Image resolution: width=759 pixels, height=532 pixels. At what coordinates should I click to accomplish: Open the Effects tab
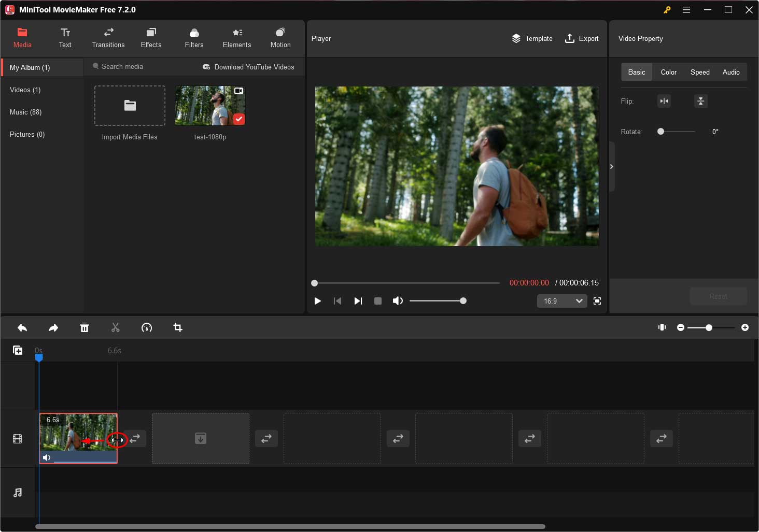[151, 38]
